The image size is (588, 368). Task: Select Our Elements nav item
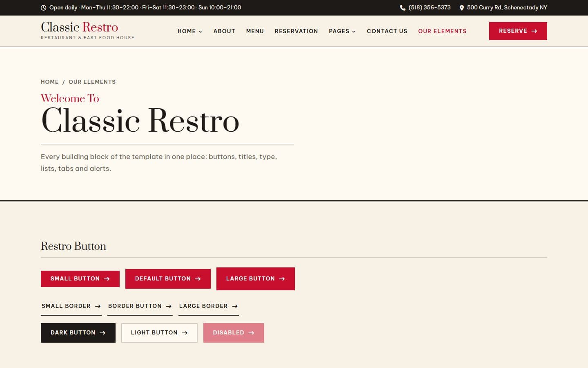pyautogui.click(x=442, y=31)
